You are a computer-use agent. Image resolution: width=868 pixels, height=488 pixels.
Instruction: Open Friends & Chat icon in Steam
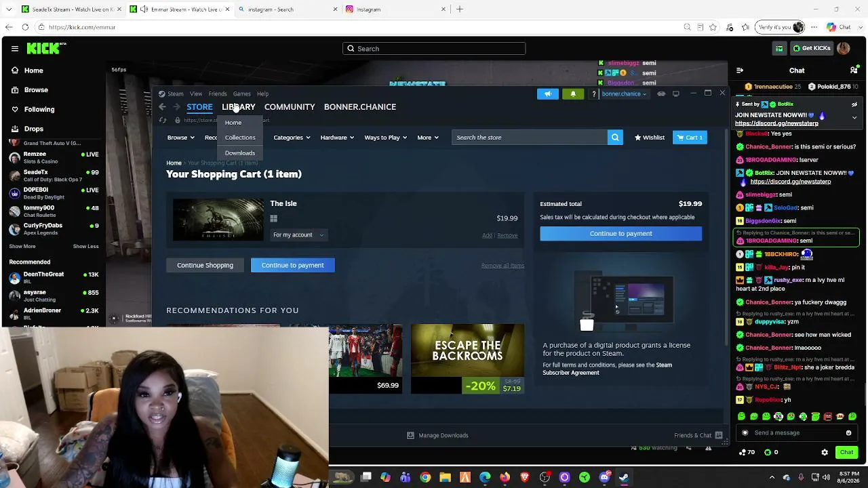719,435
